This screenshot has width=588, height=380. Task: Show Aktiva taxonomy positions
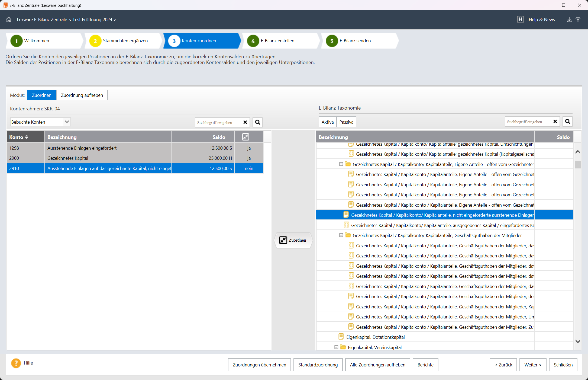point(327,122)
